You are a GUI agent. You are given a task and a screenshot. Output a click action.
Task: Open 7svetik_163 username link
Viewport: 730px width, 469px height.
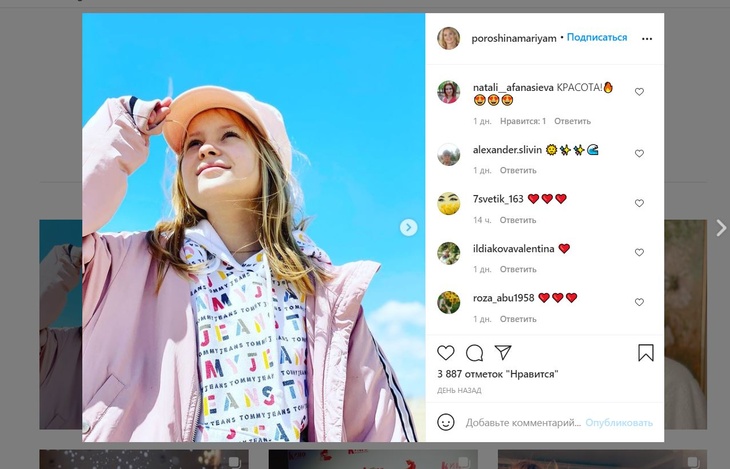pyautogui.click(x=498, y=199)
